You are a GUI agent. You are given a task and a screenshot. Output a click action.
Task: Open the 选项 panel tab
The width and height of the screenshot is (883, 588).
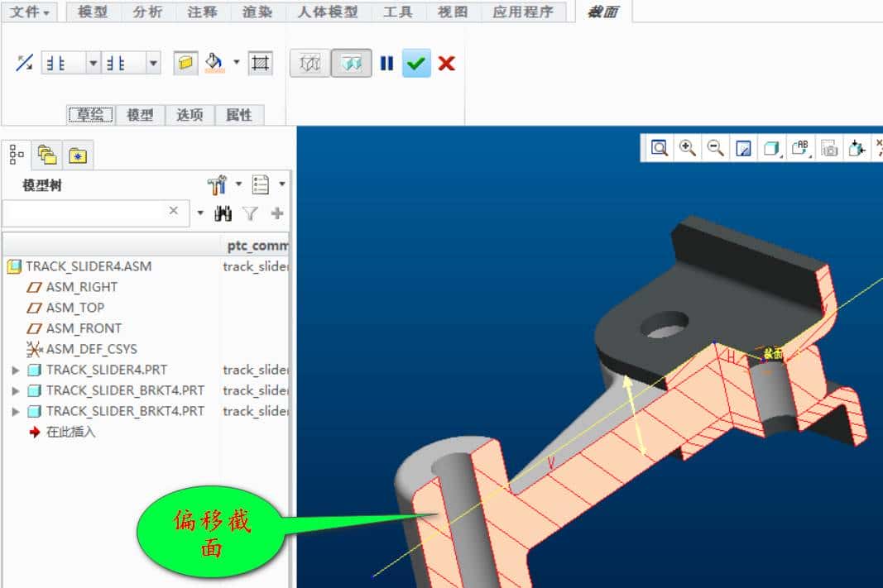point(190,115)
